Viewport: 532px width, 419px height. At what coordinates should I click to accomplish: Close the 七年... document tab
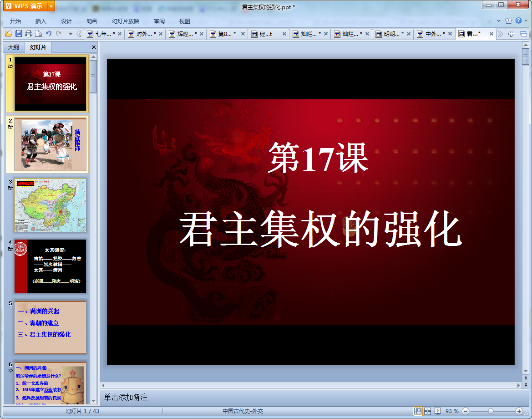pos(120,34)
